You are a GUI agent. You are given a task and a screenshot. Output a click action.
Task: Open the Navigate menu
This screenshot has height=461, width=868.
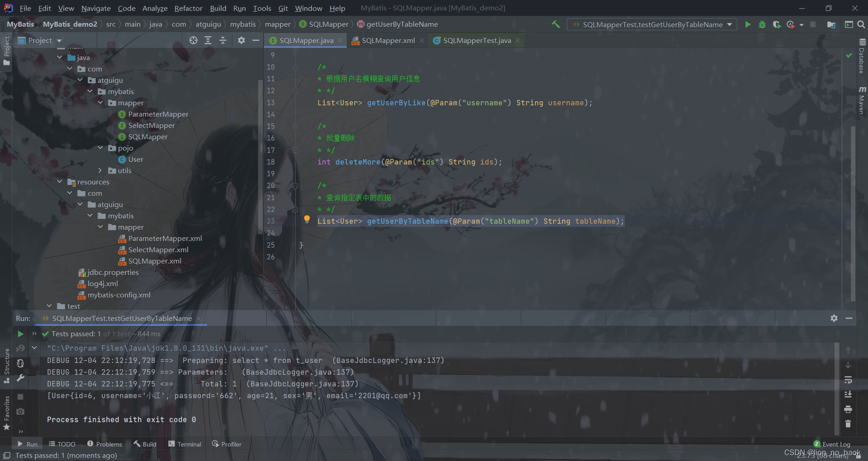(x=96, y=8)
